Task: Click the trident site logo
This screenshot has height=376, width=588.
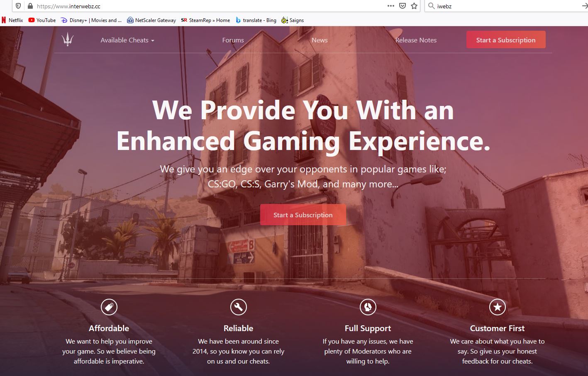Action: click(68, 39)
